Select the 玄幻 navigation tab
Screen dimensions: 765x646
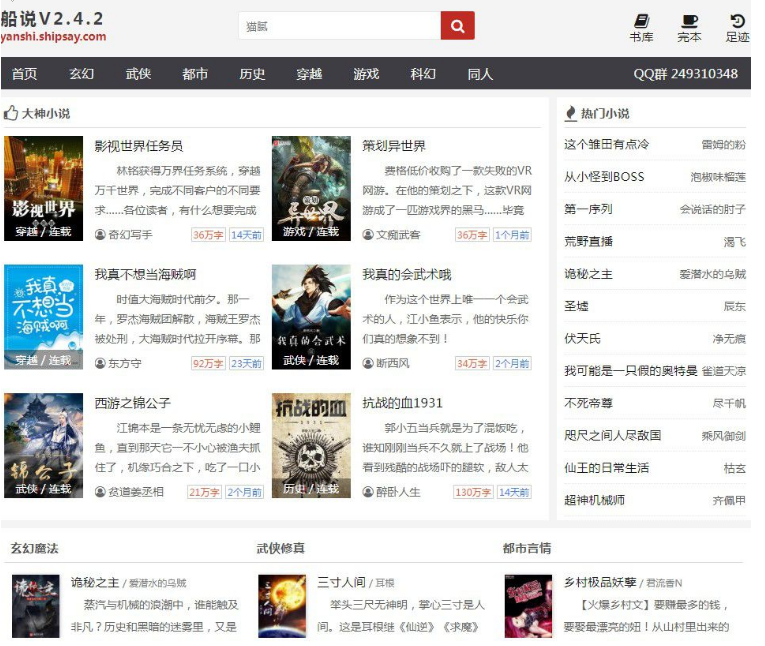(81, 74)
